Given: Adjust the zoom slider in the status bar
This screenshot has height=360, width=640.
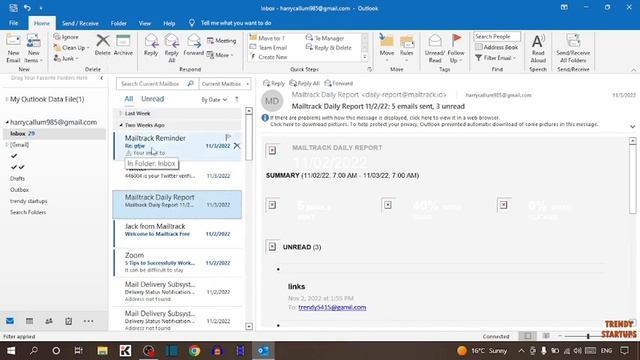Looking at the screenshot, I should click(588, 336).
